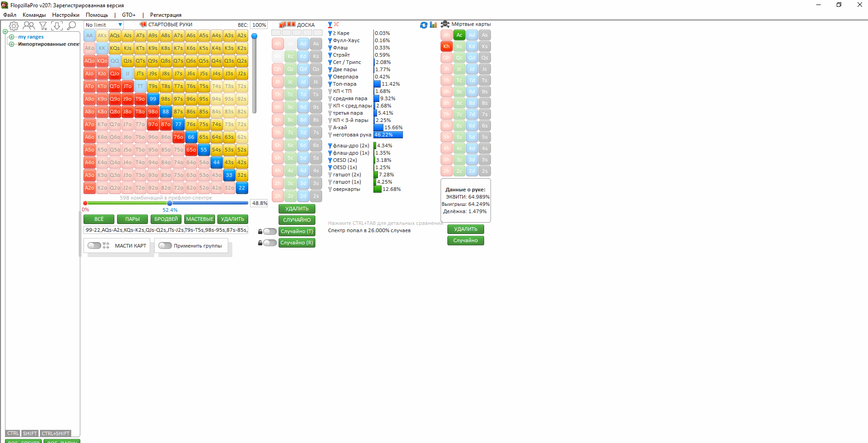868x443 pixels.
Task: Open the Настройки menu
Action: [65, 15]
